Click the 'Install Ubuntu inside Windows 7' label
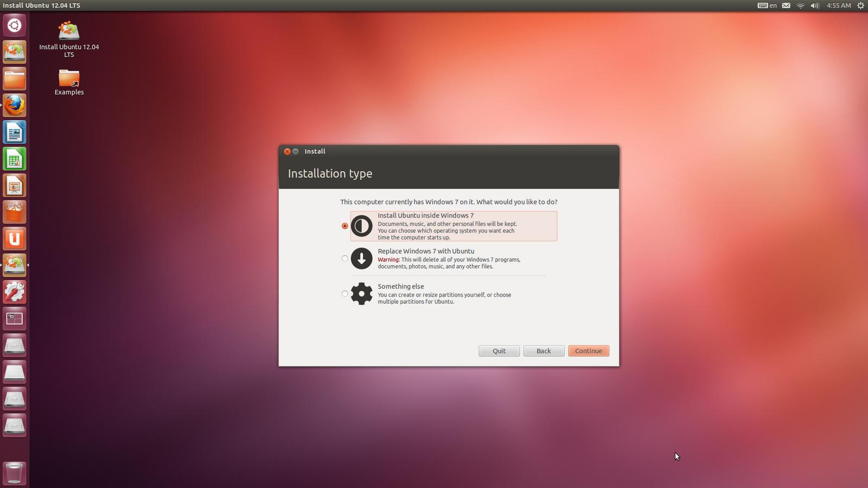This screenshot has width=868, height=488. 426,215
